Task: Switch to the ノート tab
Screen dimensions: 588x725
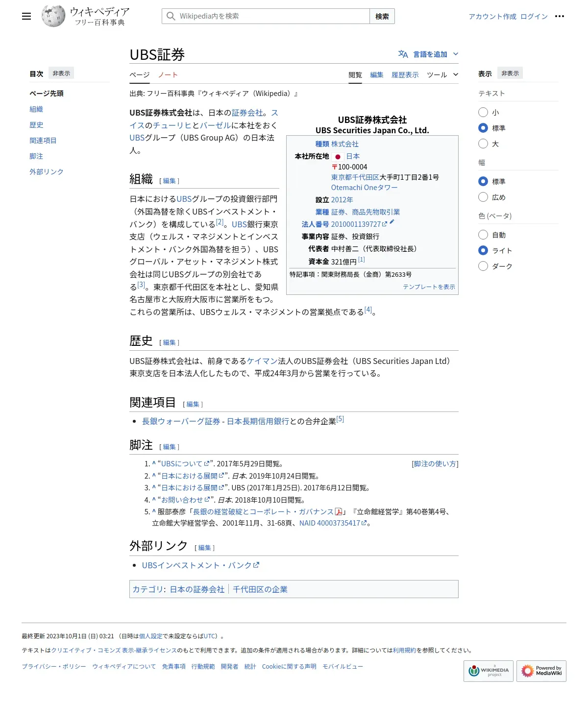Action: click(x=168, y=74)
